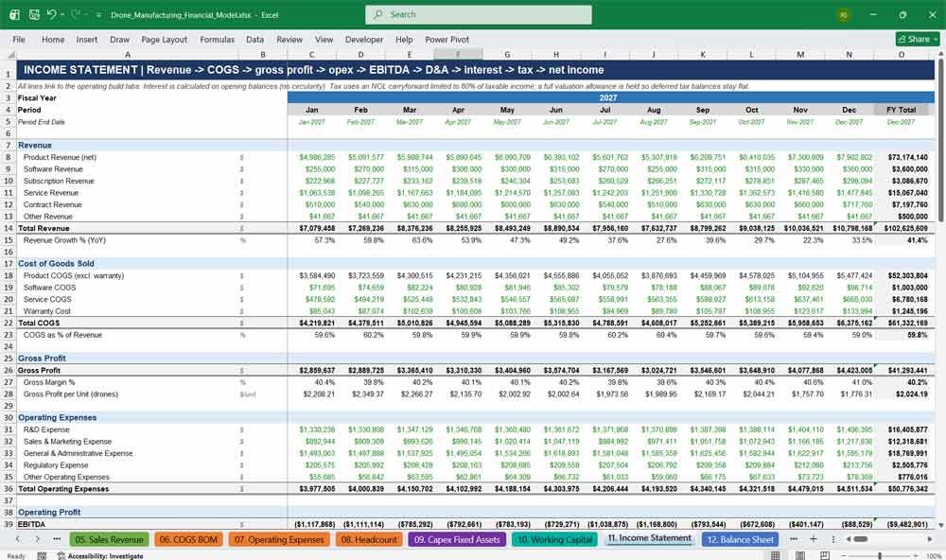This screenshot has width=946, height=560.
Task: Open the Developer ribbon tab
Action: pos(364,39)
